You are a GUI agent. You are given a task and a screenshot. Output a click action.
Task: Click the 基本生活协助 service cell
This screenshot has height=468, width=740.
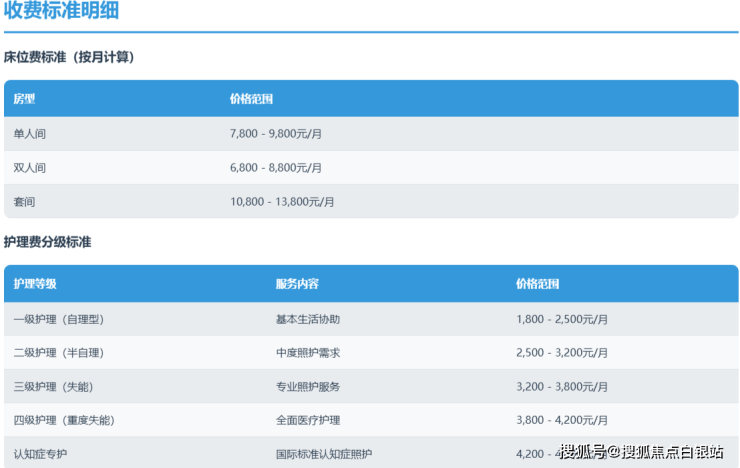tap(308, 319)
